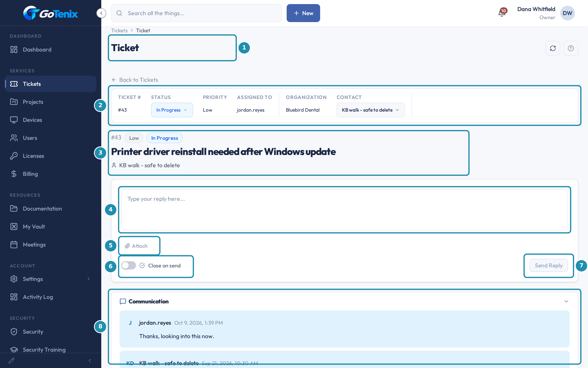Click the Low priority badge by #43
This screenshot has width=588, height=368.
pos(134,138)
